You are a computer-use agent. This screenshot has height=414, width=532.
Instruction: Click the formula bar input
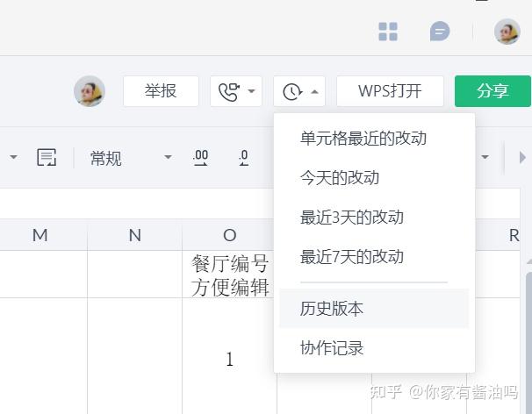tap(136, 203)
